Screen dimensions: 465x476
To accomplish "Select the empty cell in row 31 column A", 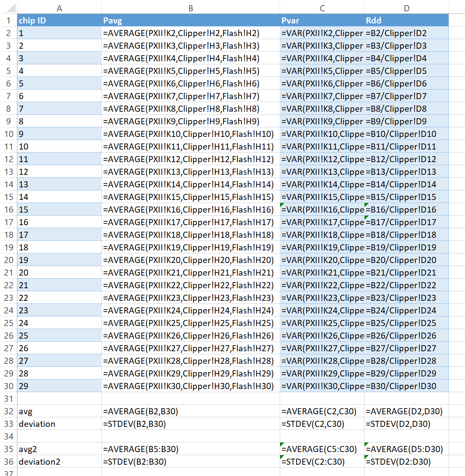I will click(60, 398).
